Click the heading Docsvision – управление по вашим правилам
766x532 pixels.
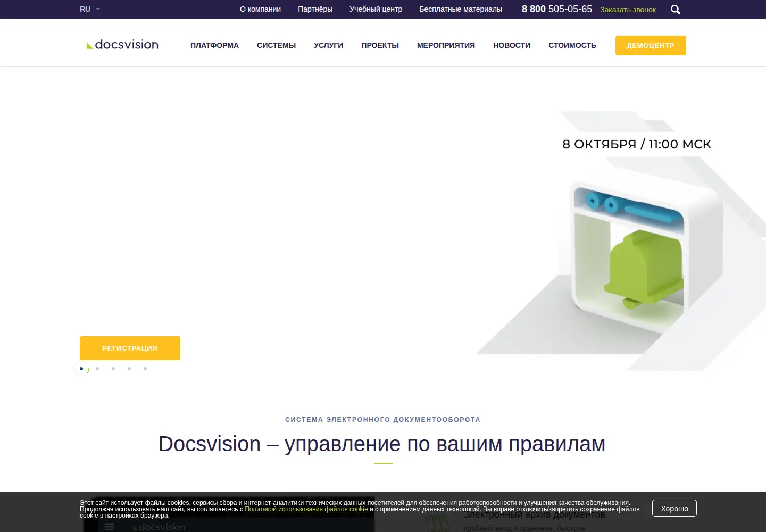click(x=382, y=444)
